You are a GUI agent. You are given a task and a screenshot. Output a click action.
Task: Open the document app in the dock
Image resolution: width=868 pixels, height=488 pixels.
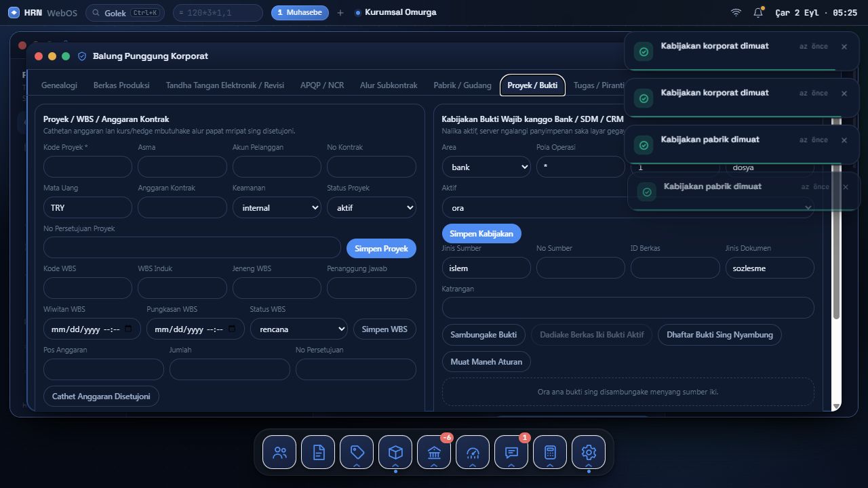coord(318,452)
